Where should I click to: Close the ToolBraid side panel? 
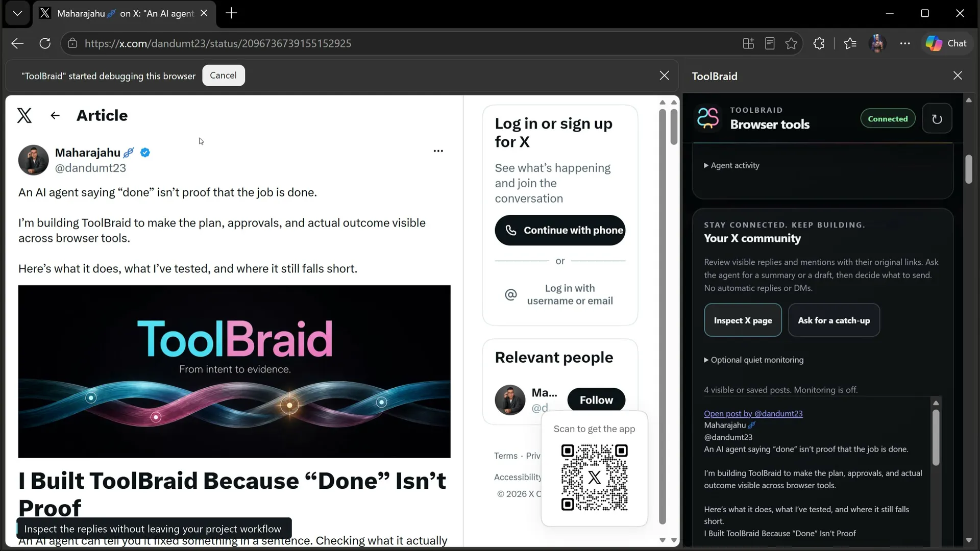[958, 76]
